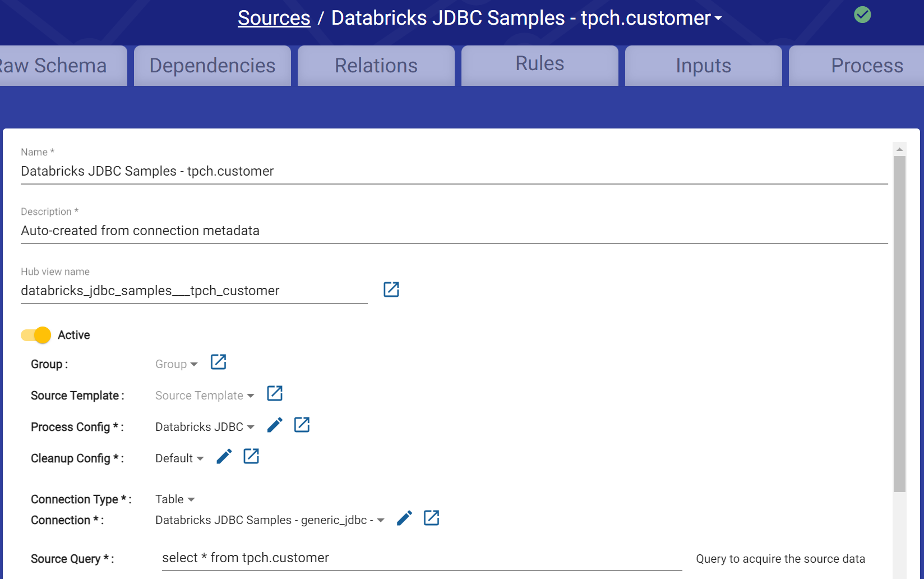This screenshot has width=924, height=579.
Task: Toggle the Active switch off
Action: tap(36, 335)
